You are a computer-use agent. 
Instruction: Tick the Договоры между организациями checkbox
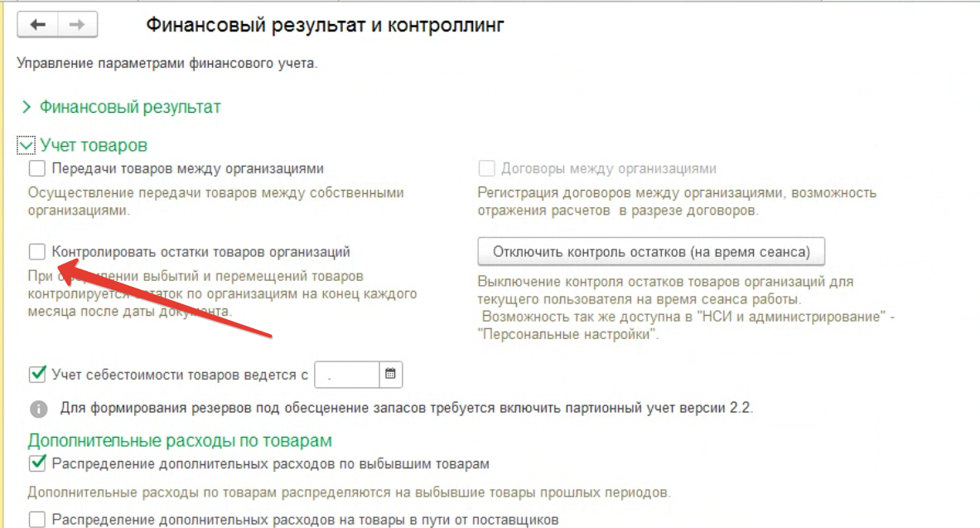coord(487,169)
